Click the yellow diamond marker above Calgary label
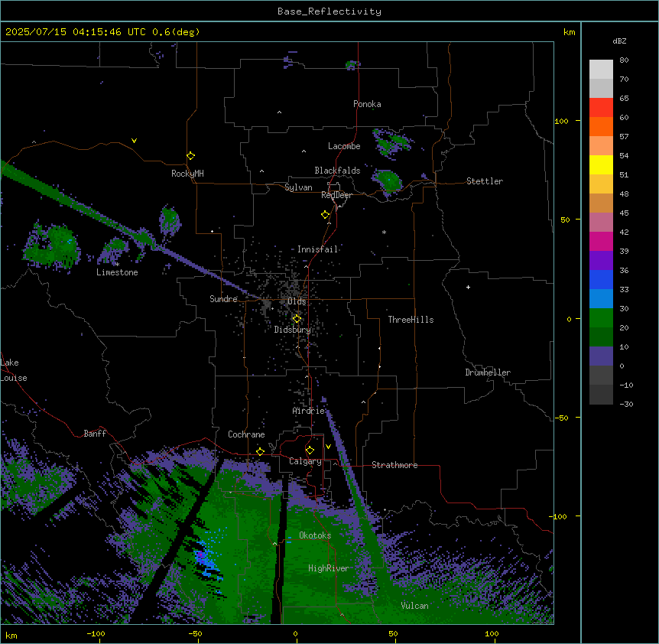 [x=310, y=450]
